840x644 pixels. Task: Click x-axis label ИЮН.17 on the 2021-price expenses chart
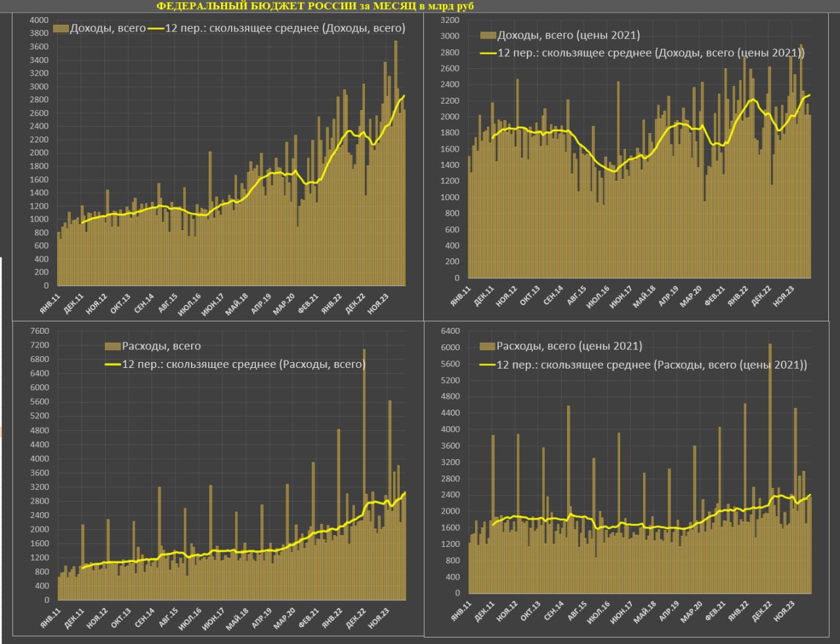[x=621, y=614]
